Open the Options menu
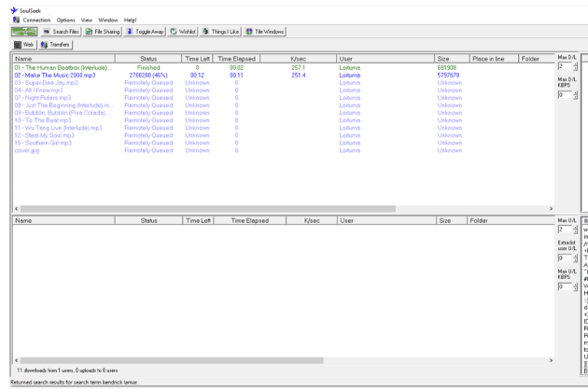Viewport: 588px width, 392px height. coord(65,20)
